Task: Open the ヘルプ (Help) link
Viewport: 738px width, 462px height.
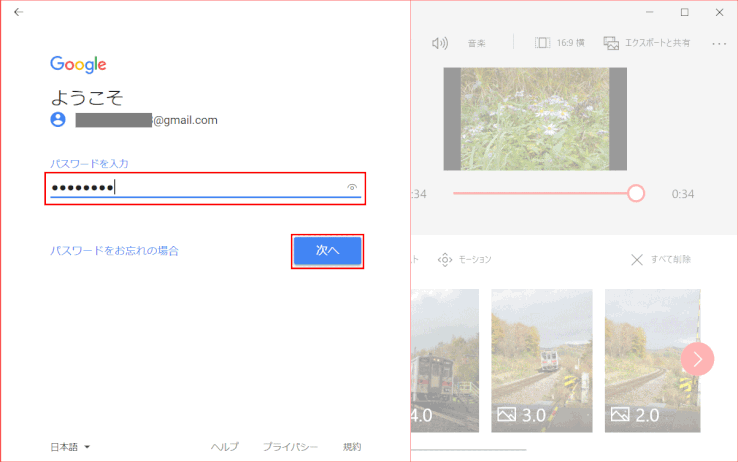Action: [225, 447]
